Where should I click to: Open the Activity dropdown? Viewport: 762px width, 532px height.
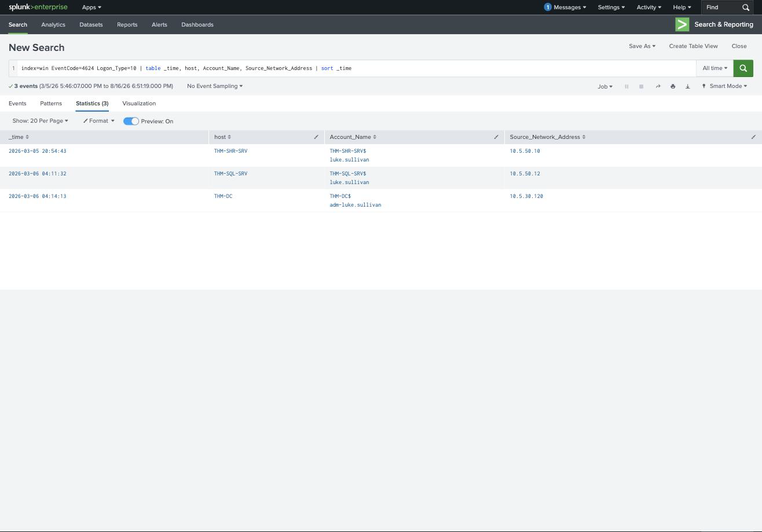pos(649,8)
